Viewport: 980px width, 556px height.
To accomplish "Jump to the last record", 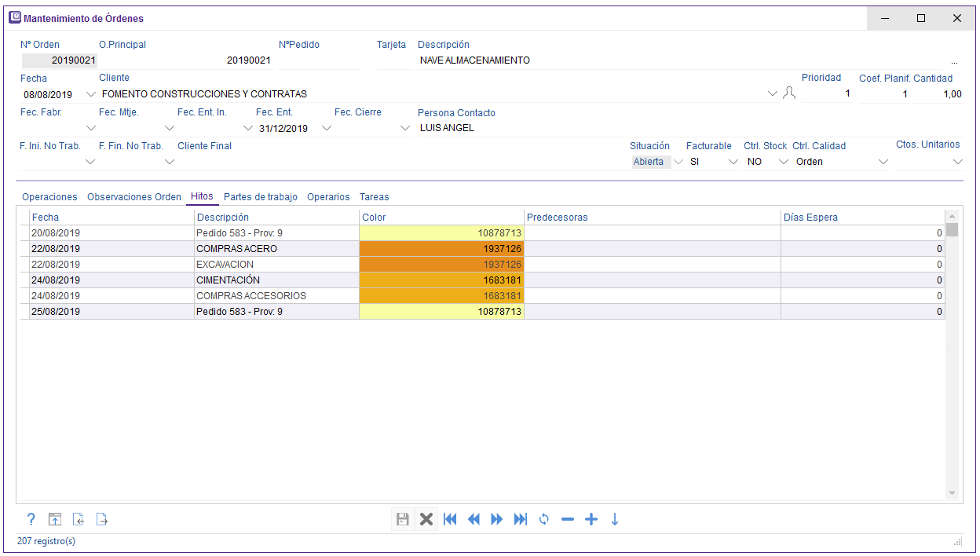I will tap(521, 519).
